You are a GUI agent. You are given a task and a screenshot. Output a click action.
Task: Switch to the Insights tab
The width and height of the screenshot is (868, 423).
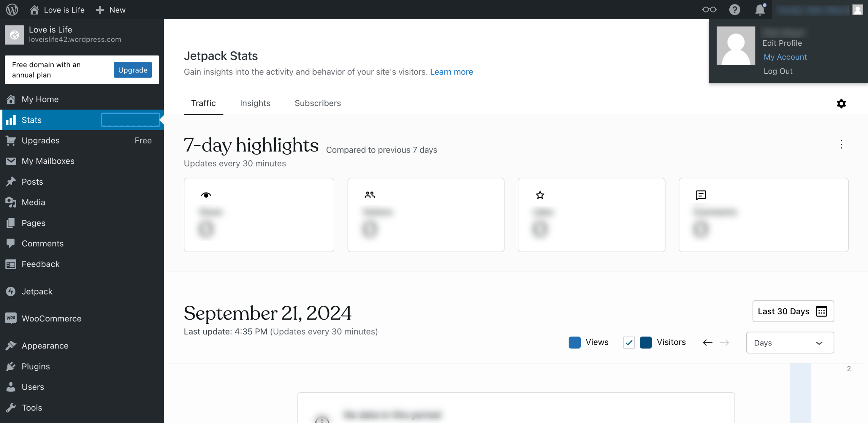(x=255, y=103)
